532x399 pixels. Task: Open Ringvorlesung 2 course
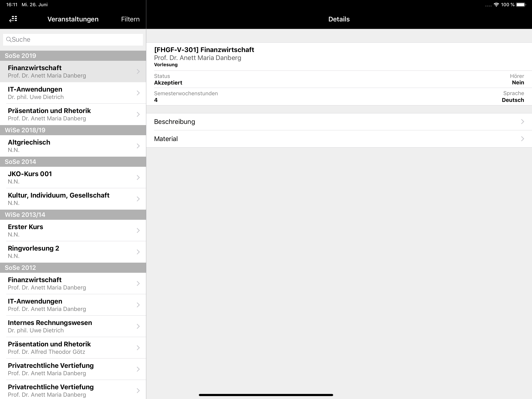(73, 252)
